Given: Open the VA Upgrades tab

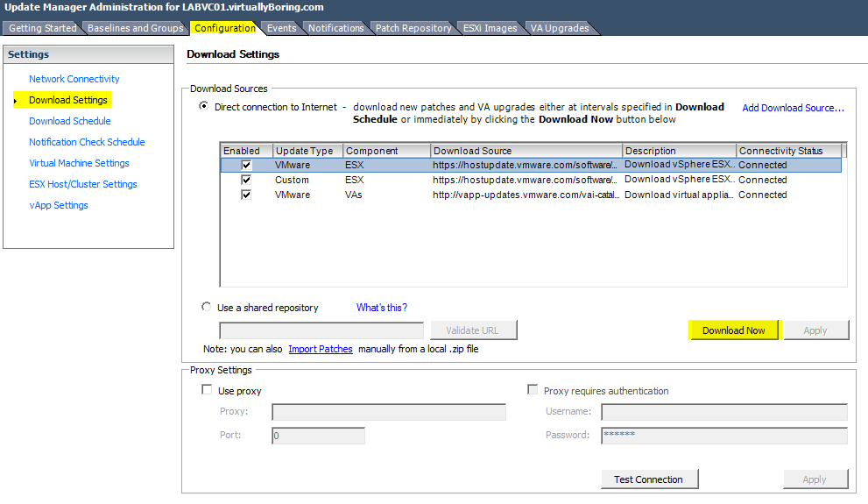Looking at the screenshot, I should (560, 28).
